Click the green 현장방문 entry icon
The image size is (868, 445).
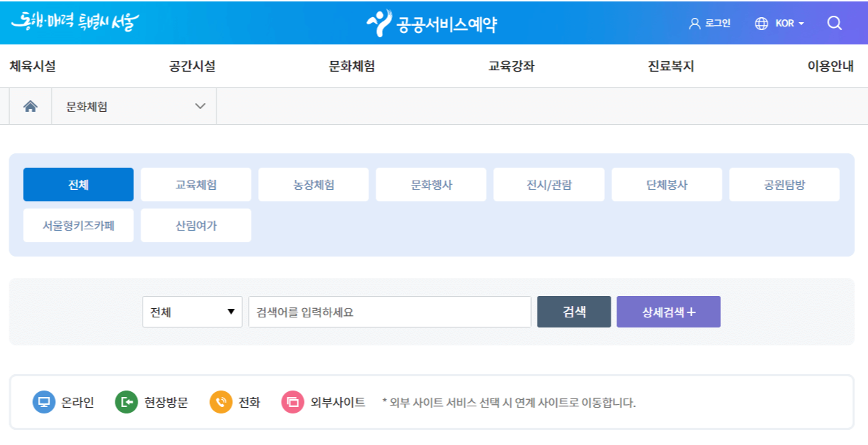pyautogui.click(x=125, y=402)
